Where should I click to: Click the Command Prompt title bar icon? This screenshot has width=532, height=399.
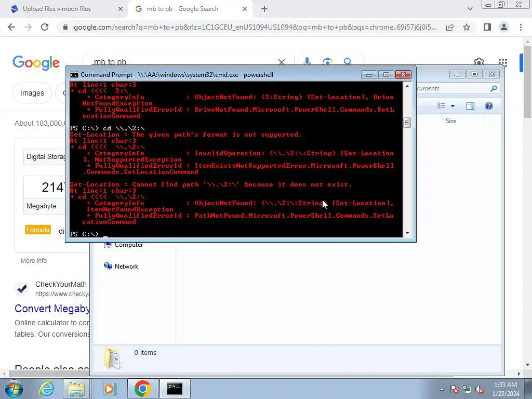pyautogui.click(x=74, y=75)
